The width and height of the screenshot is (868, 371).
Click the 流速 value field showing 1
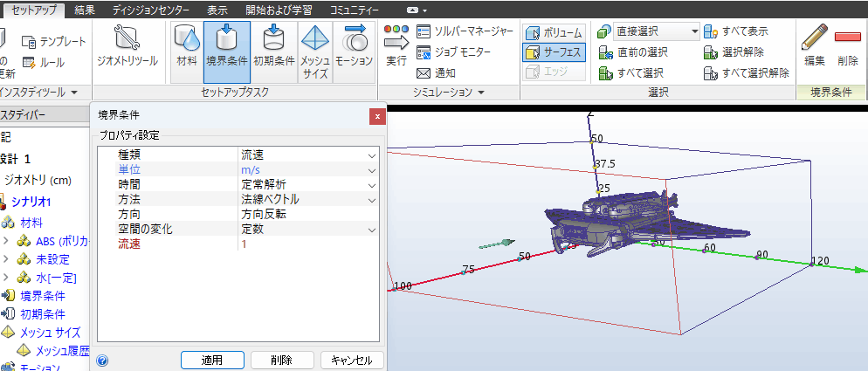[308, 244]
